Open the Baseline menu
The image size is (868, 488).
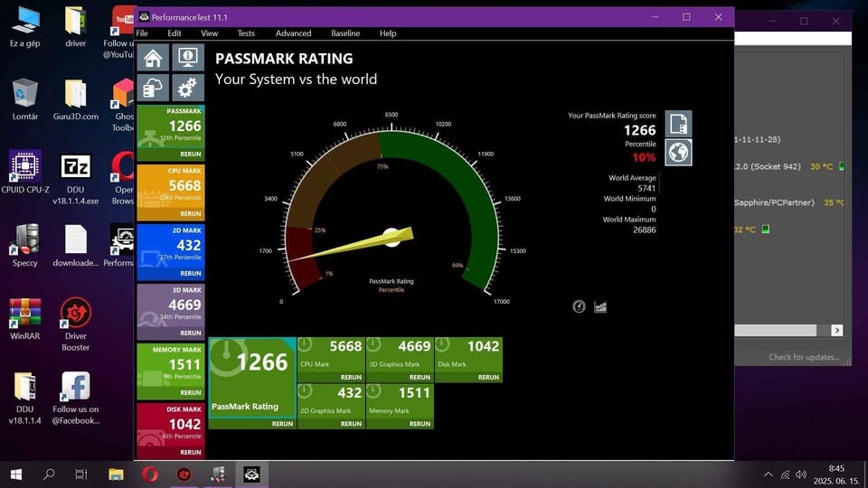(345, 33)
